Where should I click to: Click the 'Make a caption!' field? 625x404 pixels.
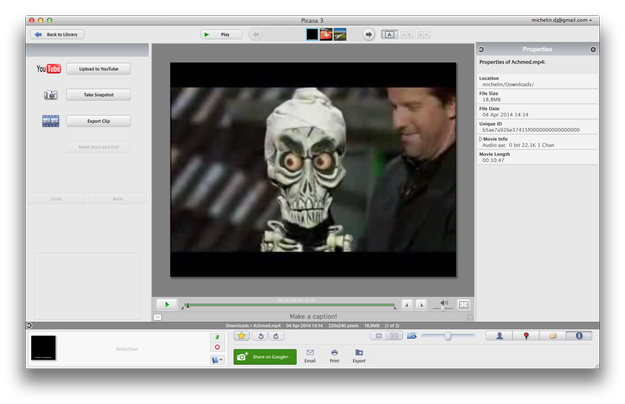pyautogui.click(x=313, y=317)
